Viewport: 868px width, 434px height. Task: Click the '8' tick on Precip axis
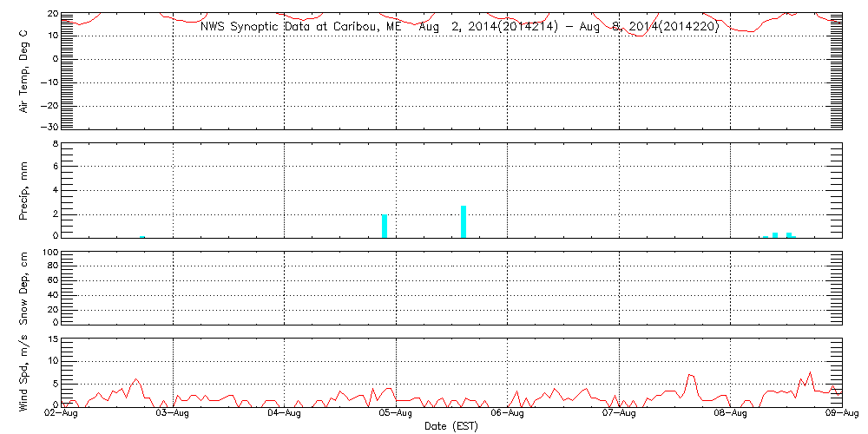[55, 146]
